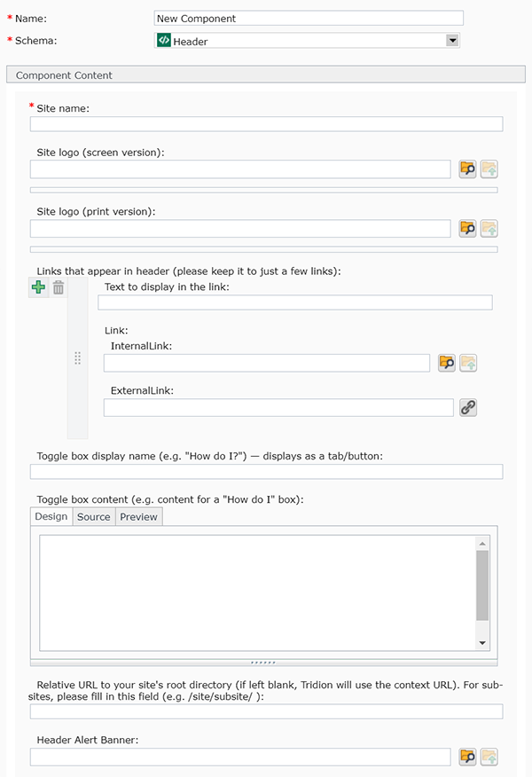532x777 pixels.
Task: Browse for Site logo (print version) item
Action: 467,228
